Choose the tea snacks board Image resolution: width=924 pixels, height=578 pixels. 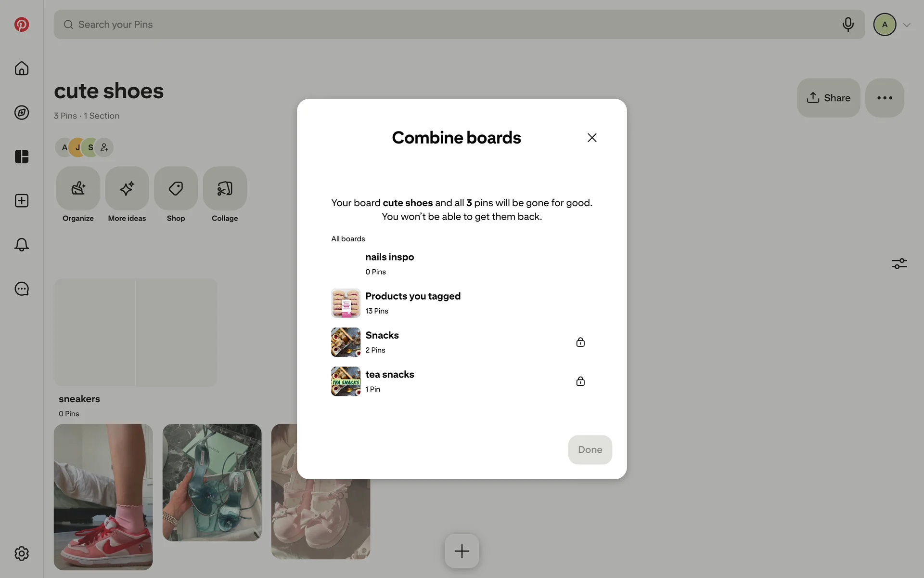(x=462, y=381)
